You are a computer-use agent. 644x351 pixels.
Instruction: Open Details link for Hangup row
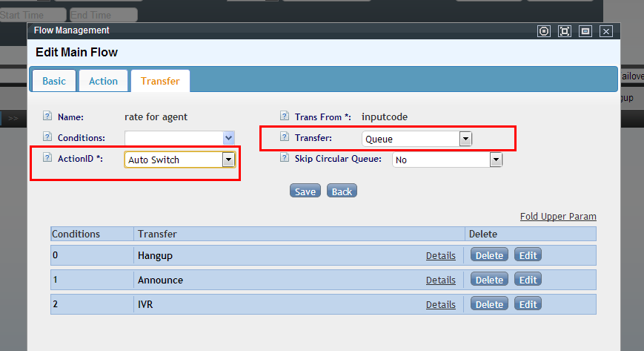[x=440, y=255]
